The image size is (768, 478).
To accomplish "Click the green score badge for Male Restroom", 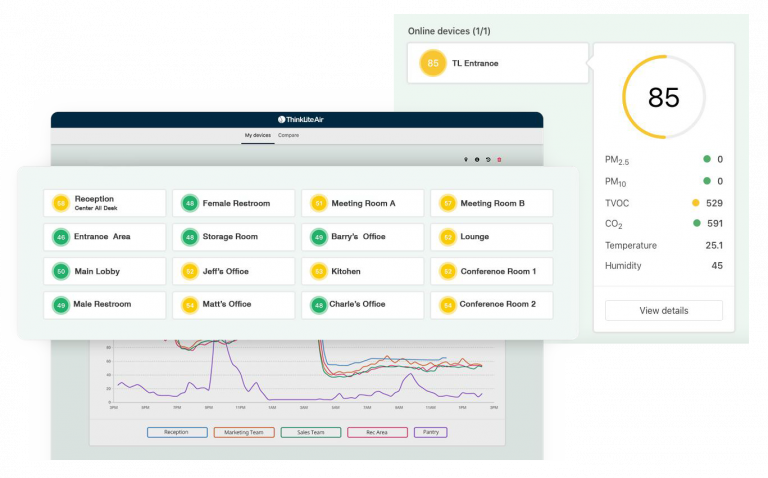I will pos(61,305).
